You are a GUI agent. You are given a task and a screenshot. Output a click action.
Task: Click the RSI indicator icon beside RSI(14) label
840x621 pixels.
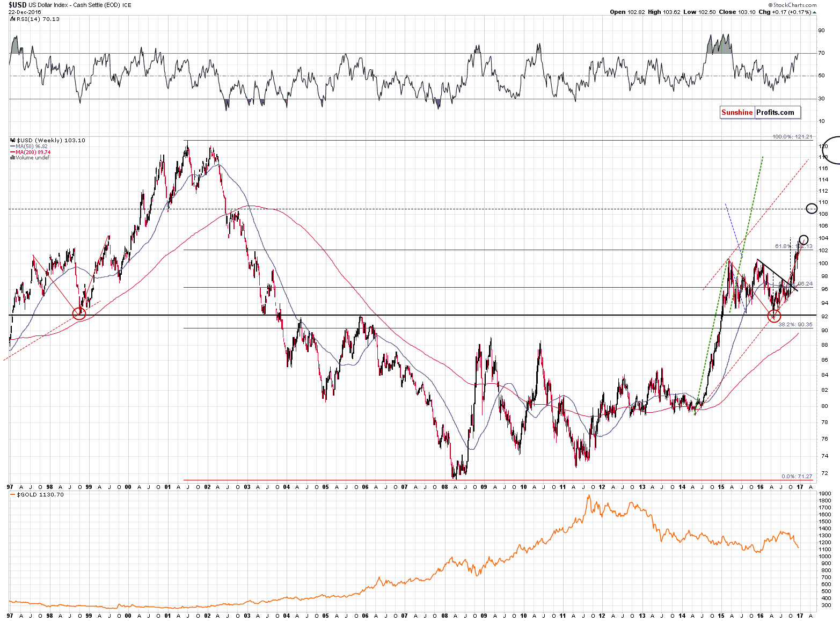click(x=12, y=19)
